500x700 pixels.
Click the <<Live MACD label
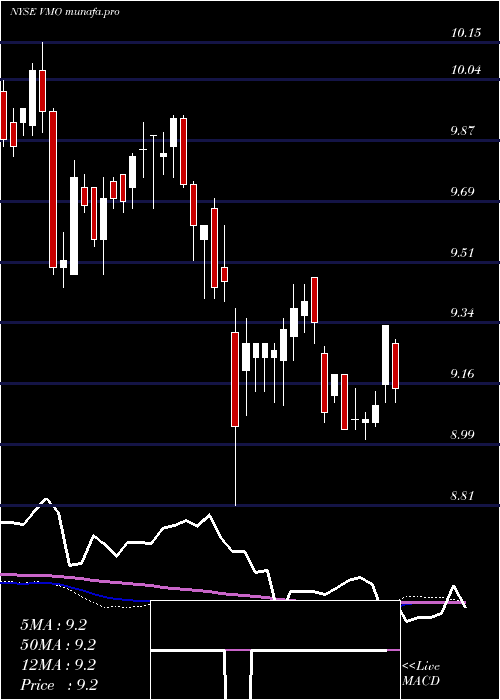coord(421,674)
